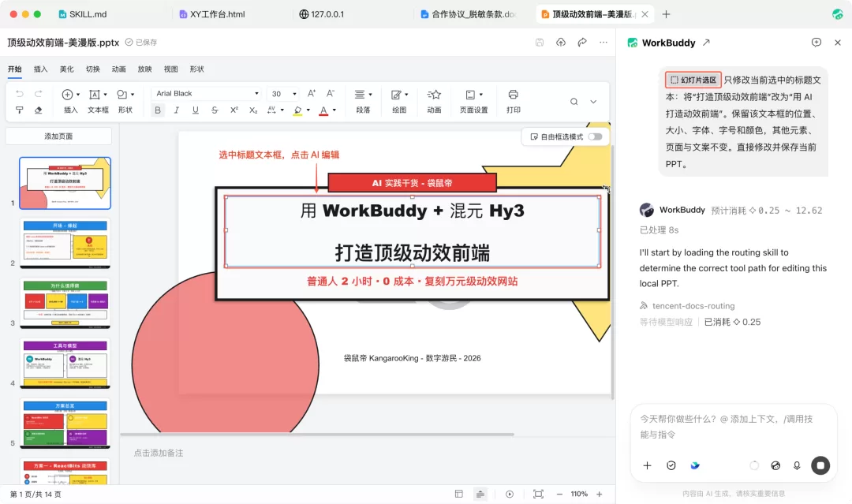Click the cloud upload icon
The image size is (852, 504).
point(561,43)
